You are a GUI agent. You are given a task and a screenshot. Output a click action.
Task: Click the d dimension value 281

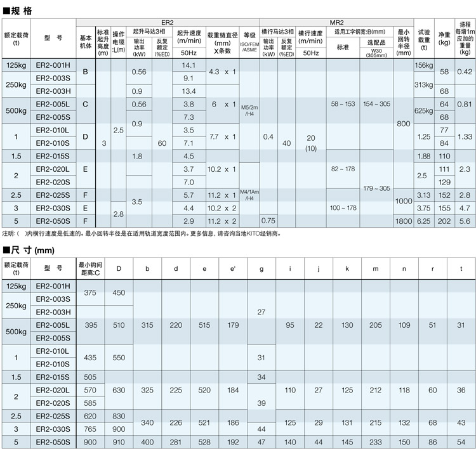176,442
